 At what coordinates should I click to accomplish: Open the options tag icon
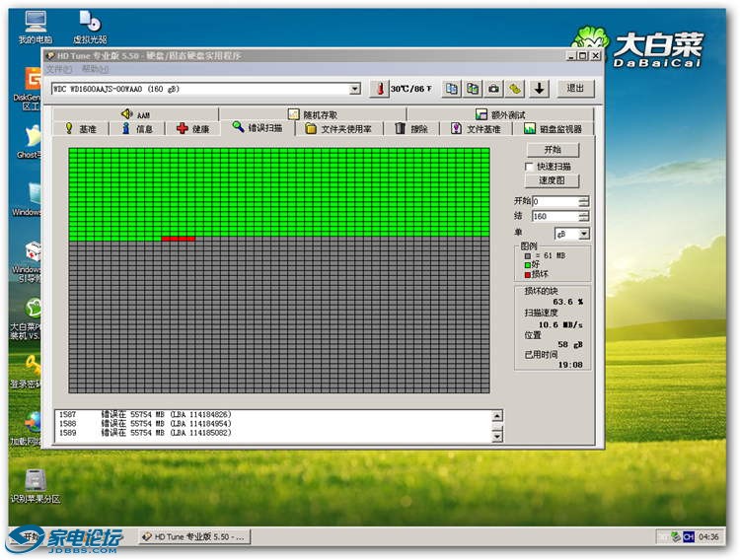[515, 89]
